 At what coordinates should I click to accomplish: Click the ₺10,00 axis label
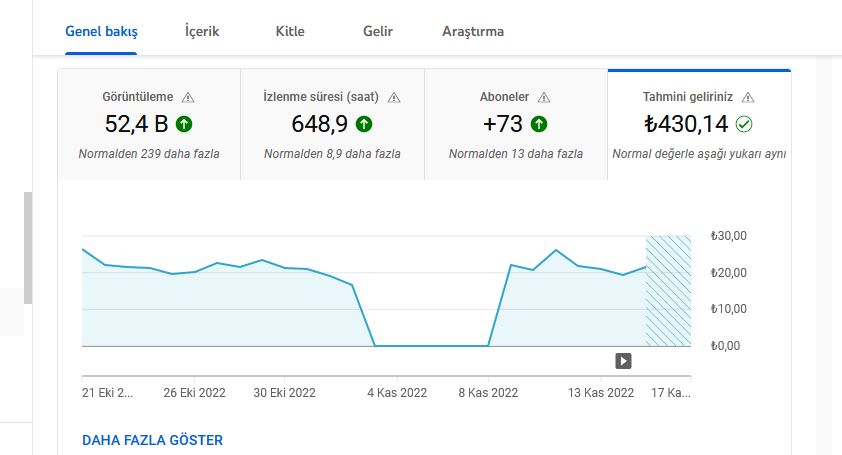pos(729,309)
